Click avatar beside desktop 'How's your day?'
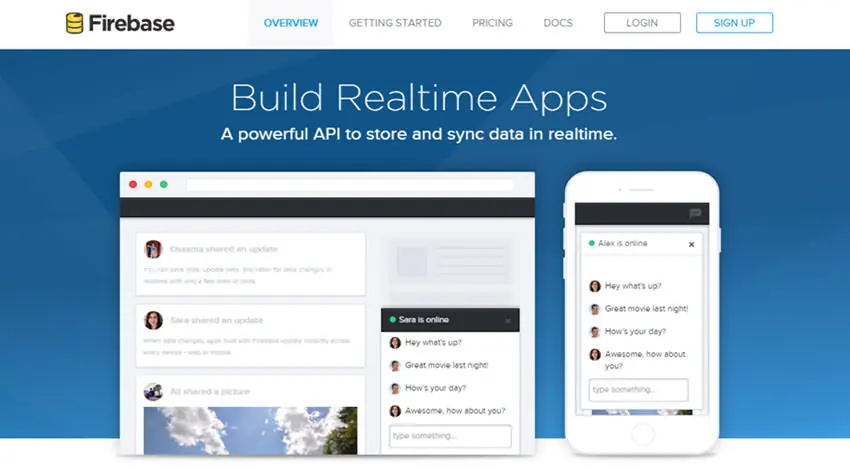This screenshot has width=850, height=470. [395, 388]
